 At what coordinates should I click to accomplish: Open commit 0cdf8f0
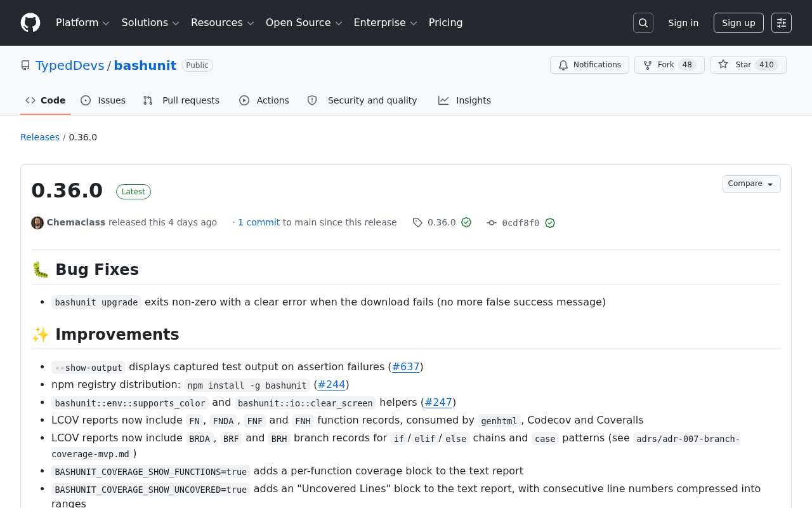click(521, 223)
